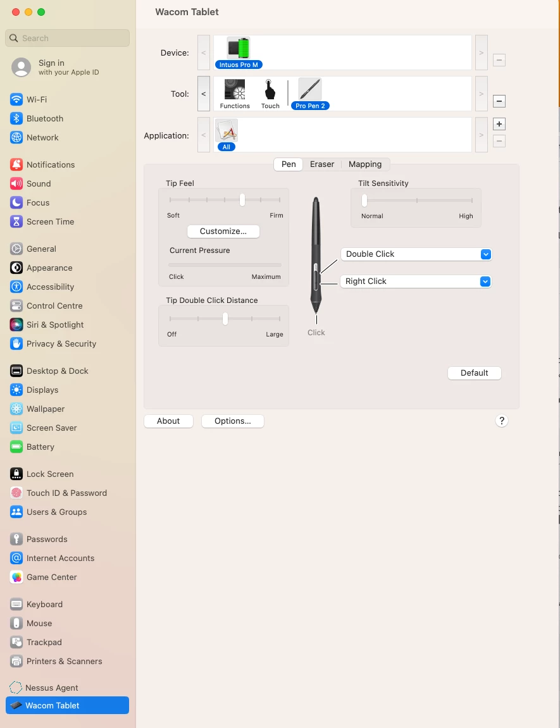Switch to the Mapping tab
Image resolution: width=560 pixels, height=728 pixels.
tap(365, 164)
